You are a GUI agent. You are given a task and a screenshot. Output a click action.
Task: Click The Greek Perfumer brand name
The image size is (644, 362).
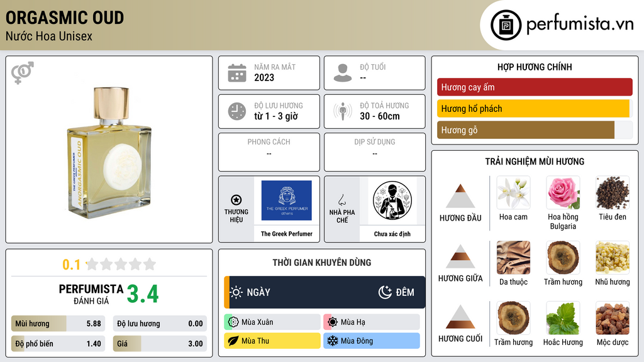287,234
